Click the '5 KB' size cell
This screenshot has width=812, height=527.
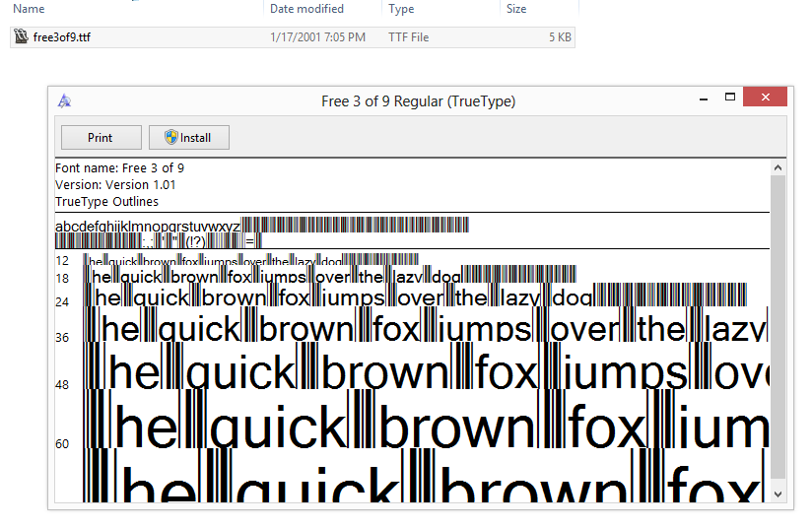[x=560, y=37]
